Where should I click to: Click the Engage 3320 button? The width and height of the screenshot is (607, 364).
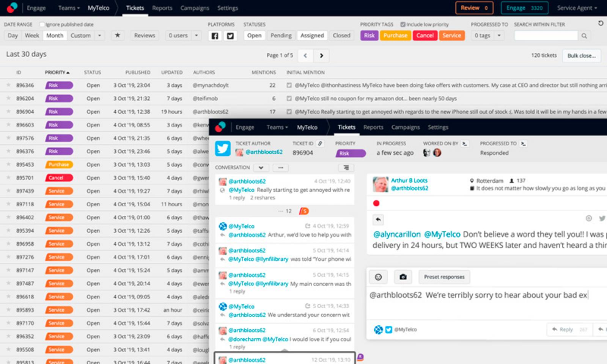[524, 8]
